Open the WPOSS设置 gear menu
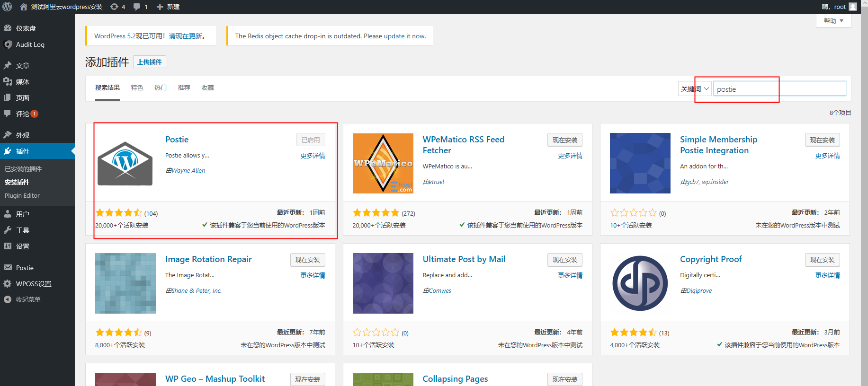 click(33, 284)
